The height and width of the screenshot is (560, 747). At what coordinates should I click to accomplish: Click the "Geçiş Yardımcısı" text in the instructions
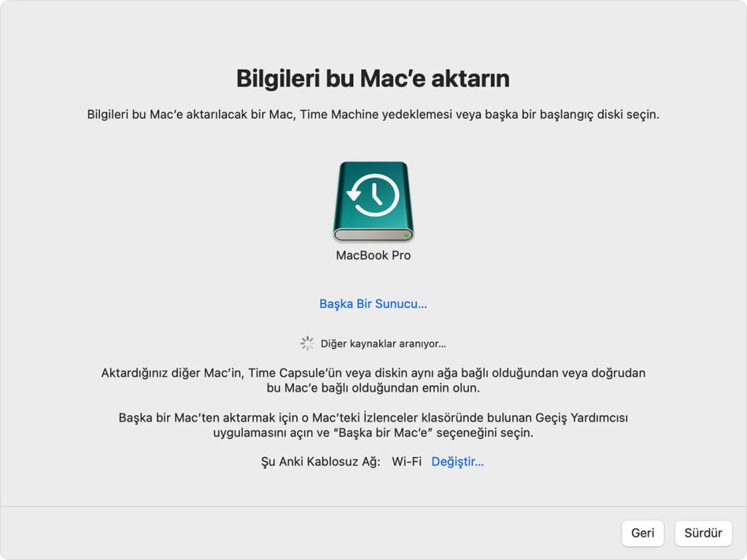pos(583,418)
